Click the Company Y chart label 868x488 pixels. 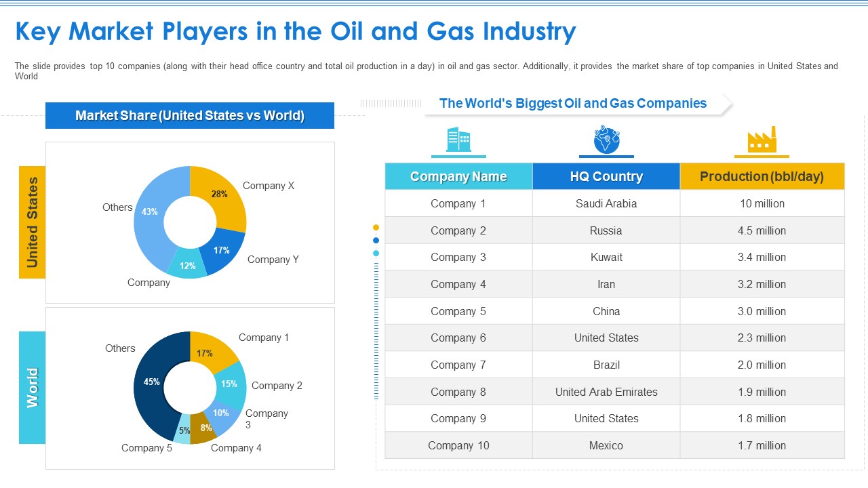point(273,260)
